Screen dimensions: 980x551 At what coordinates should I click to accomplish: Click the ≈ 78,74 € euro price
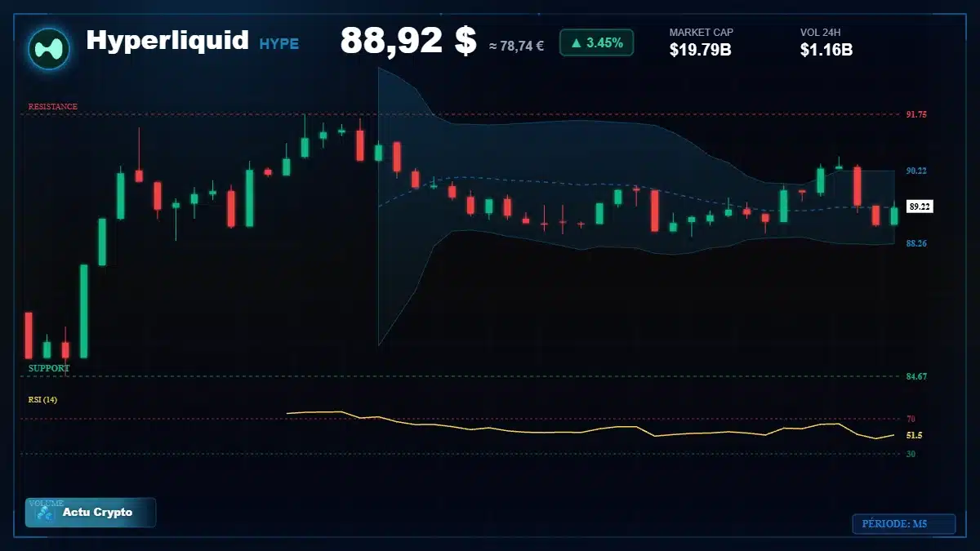coord(516,46)
